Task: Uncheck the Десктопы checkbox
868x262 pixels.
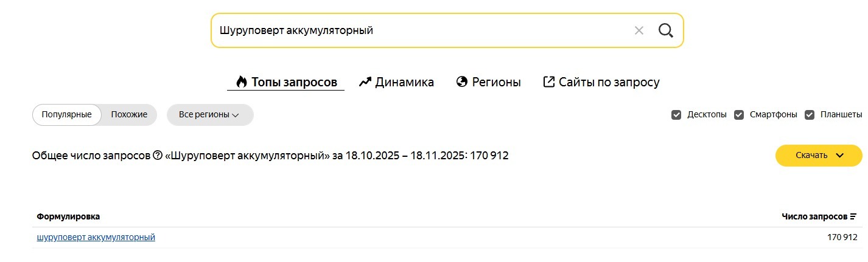Action: (676, 115)
